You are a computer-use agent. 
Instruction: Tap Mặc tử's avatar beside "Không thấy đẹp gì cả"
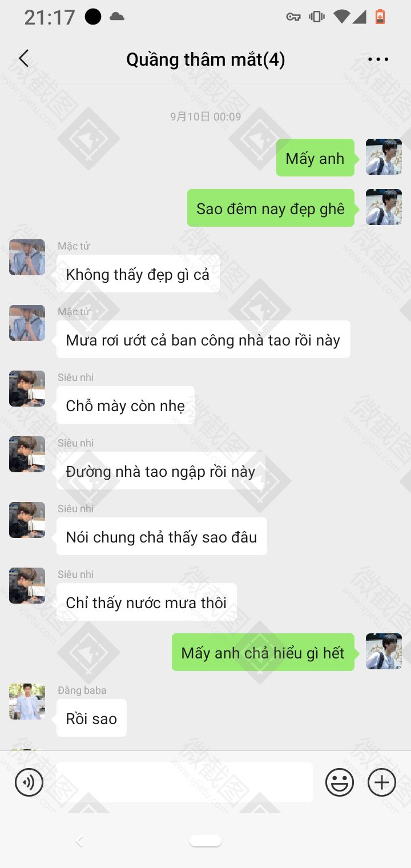click(x=27, y=257)
